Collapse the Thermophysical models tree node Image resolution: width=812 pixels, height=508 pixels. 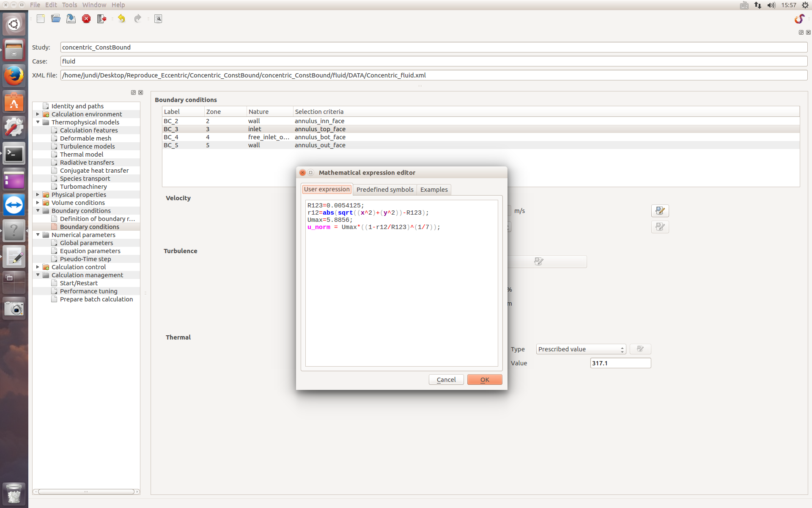point(38,122)
